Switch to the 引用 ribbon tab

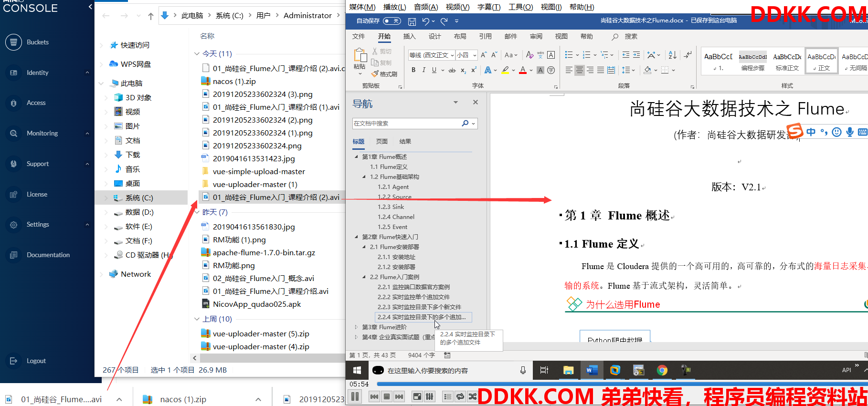coord(485,36)
